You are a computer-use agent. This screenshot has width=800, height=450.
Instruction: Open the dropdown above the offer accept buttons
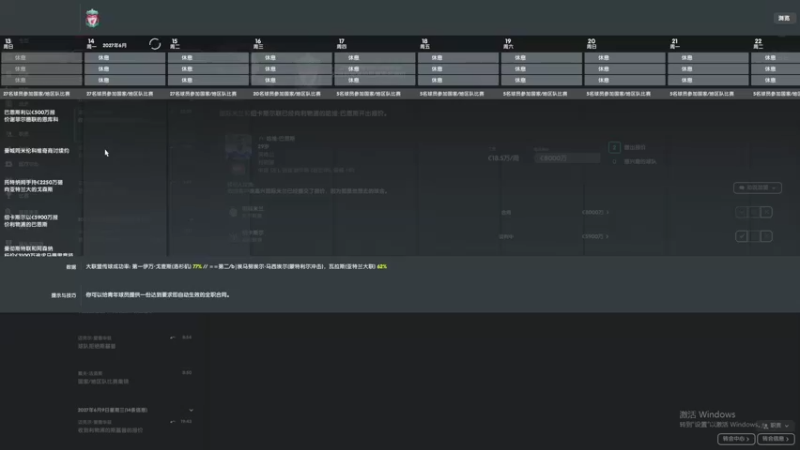(x=757, y=188)
